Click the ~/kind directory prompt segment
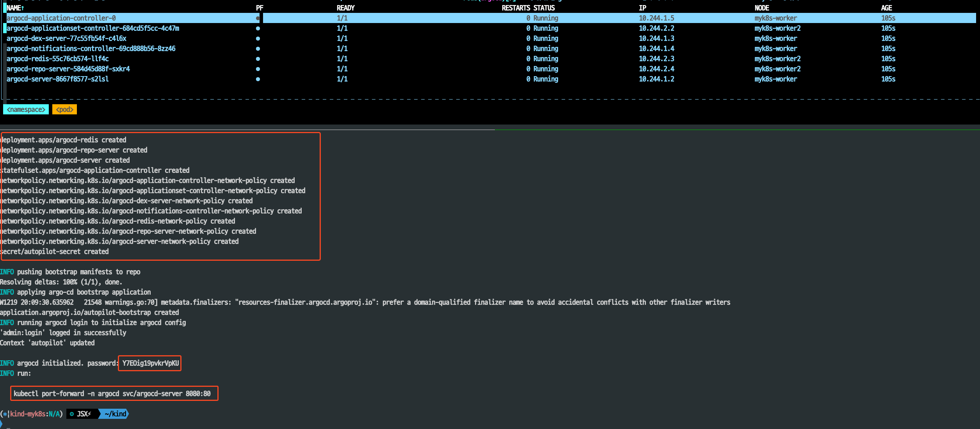The height and width of the screenshot is (429, 980). point(115,414)
